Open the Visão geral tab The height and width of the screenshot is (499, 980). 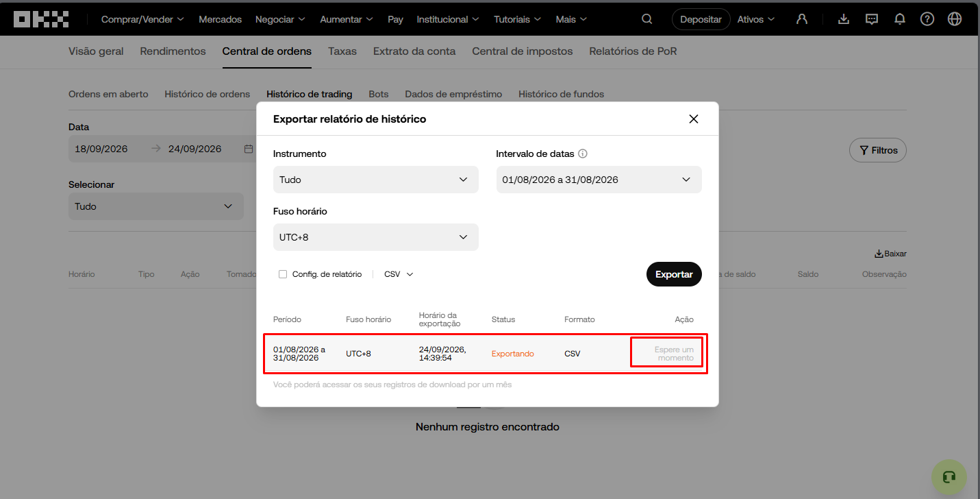coord(96,51)
